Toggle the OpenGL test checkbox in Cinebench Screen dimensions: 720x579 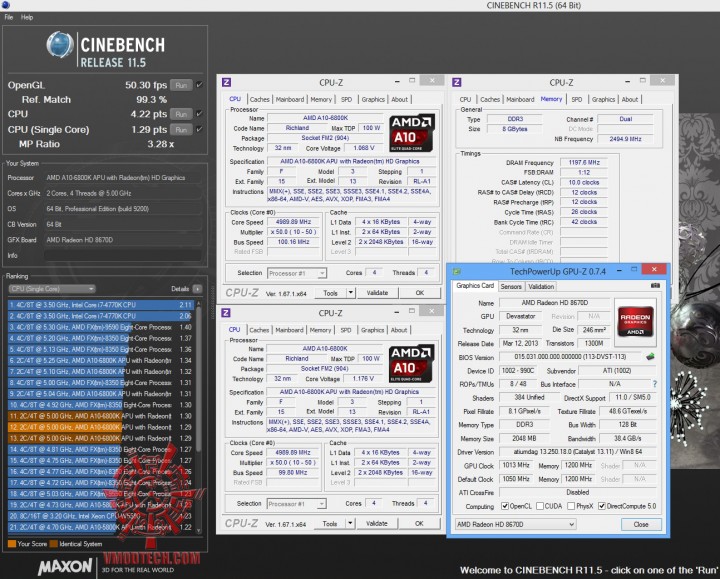click(x=199, y=85)
